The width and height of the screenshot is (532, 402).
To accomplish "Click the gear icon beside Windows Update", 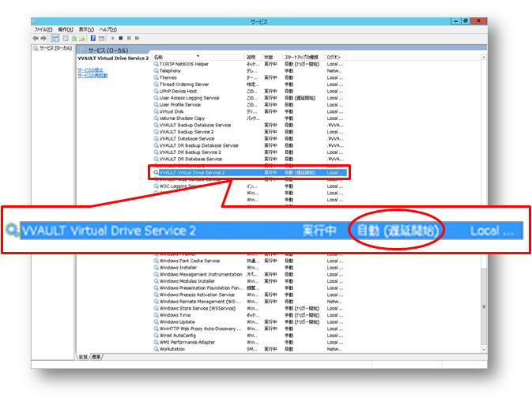I will point(156,322).
